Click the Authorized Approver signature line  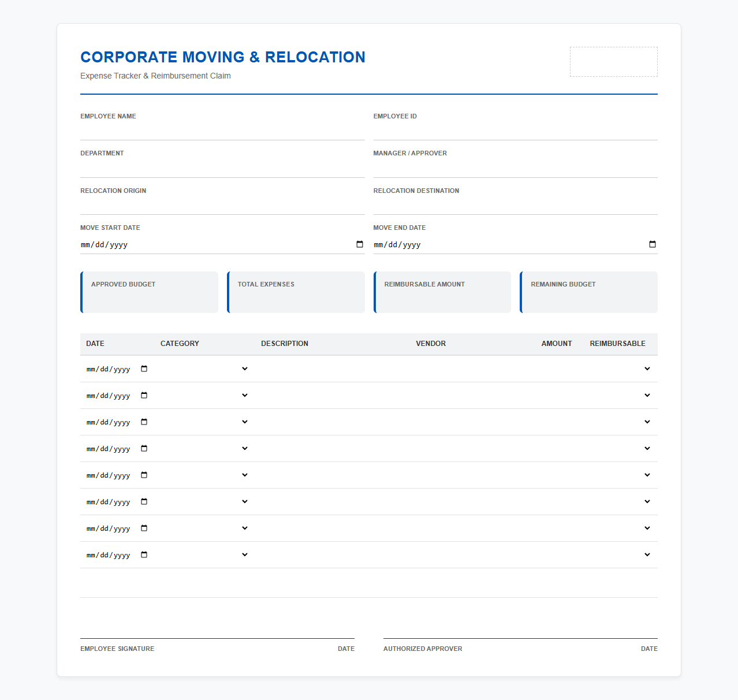(520, 638)
